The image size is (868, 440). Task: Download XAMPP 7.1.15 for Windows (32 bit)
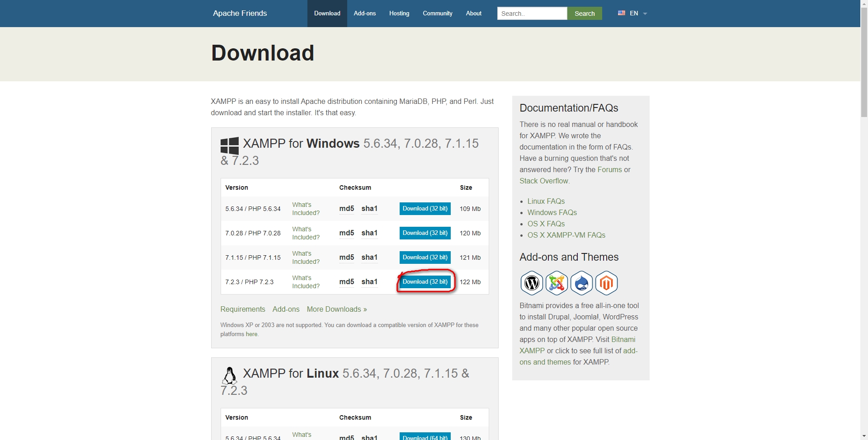coord(425,257)
